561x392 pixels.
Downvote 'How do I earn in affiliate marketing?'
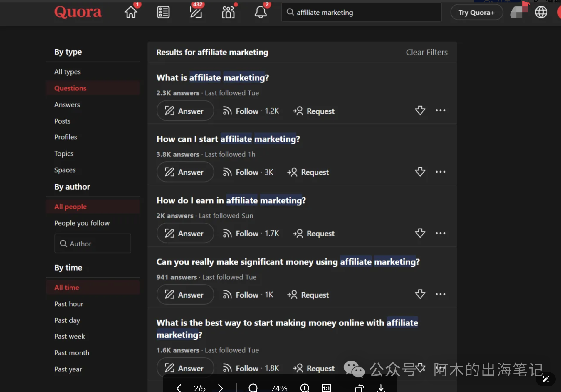[x=420, y=233]
